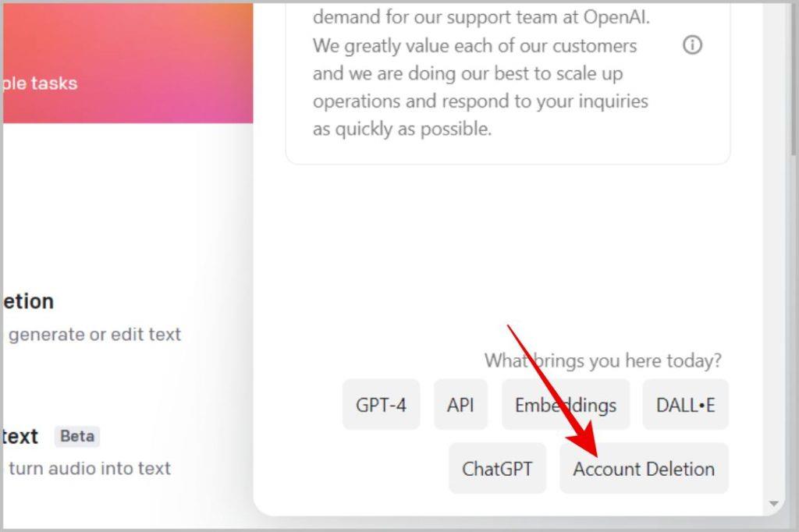Click the 'turn audio into text' description
This screenshot has height=532, width=799.
(x=90, y=468)
